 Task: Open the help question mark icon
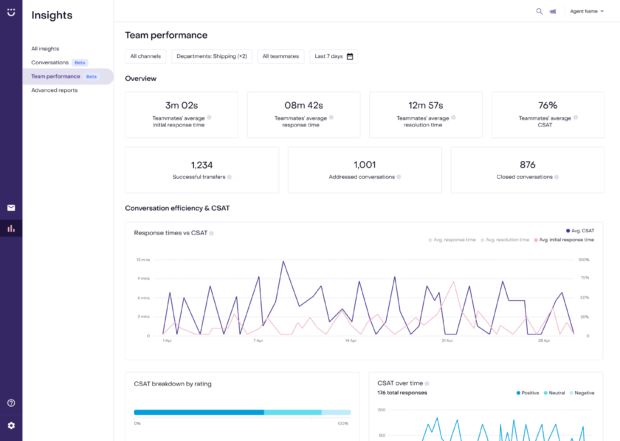coord(11,403)
